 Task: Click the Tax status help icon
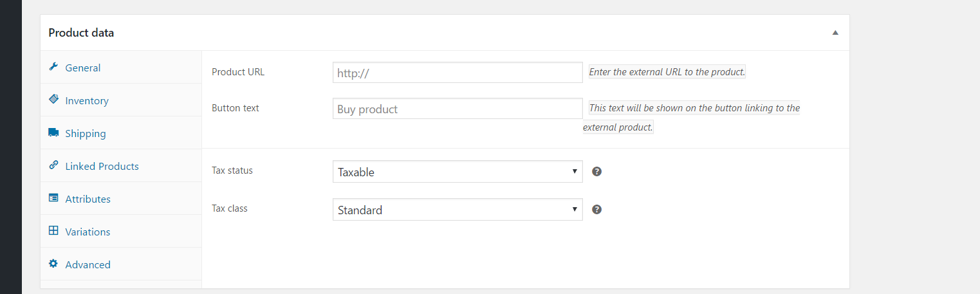click(596, 172)
